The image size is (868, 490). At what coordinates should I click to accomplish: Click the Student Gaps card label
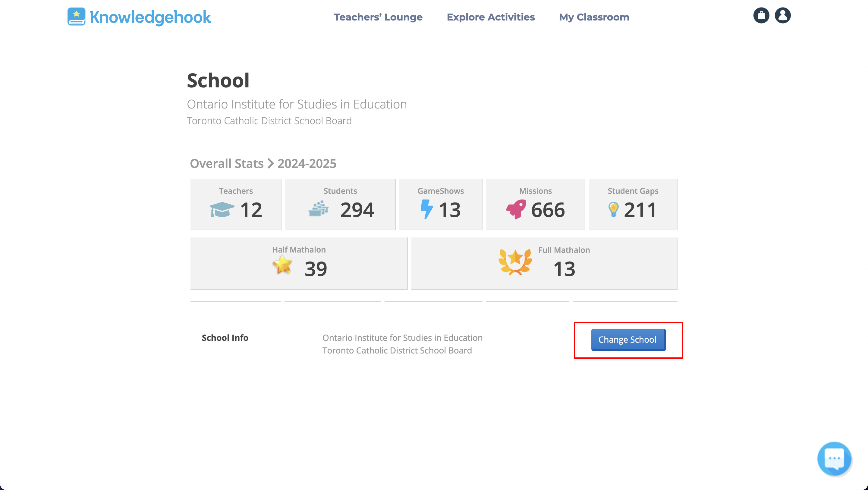633,191
